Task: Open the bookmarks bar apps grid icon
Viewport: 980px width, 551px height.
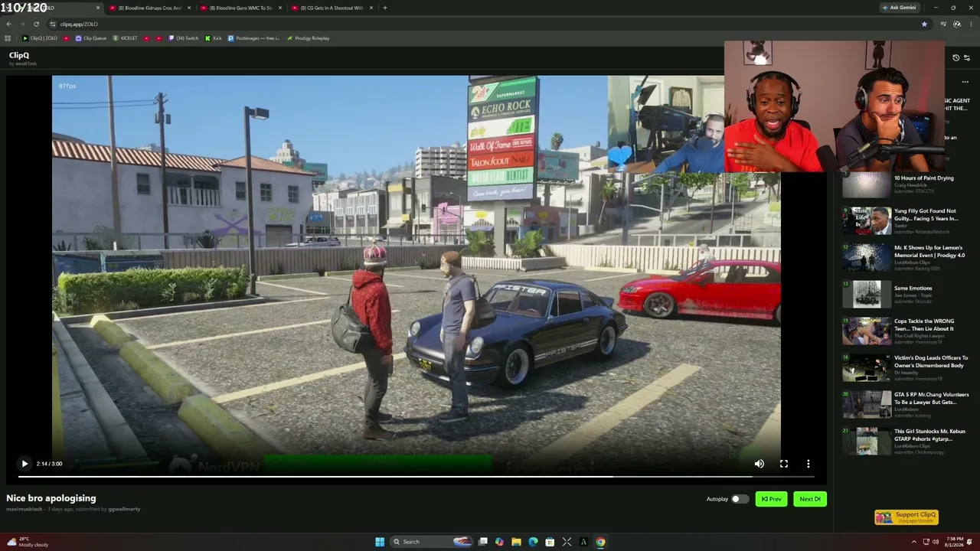Action: coord(8,38)
